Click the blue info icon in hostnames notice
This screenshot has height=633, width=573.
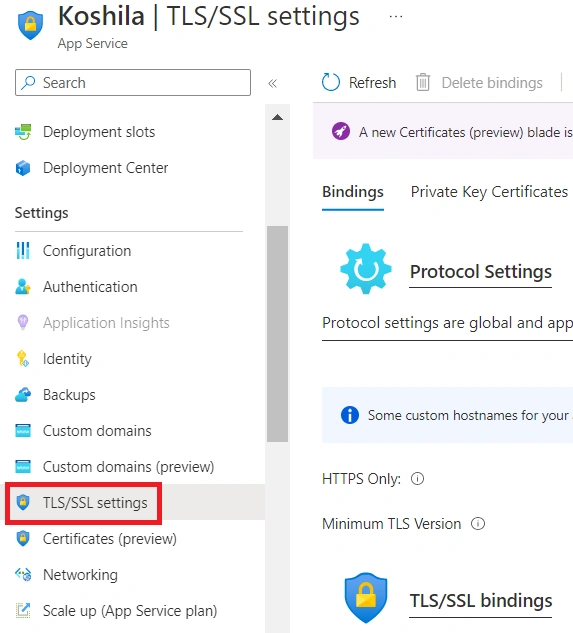click(x=350, y=415)
